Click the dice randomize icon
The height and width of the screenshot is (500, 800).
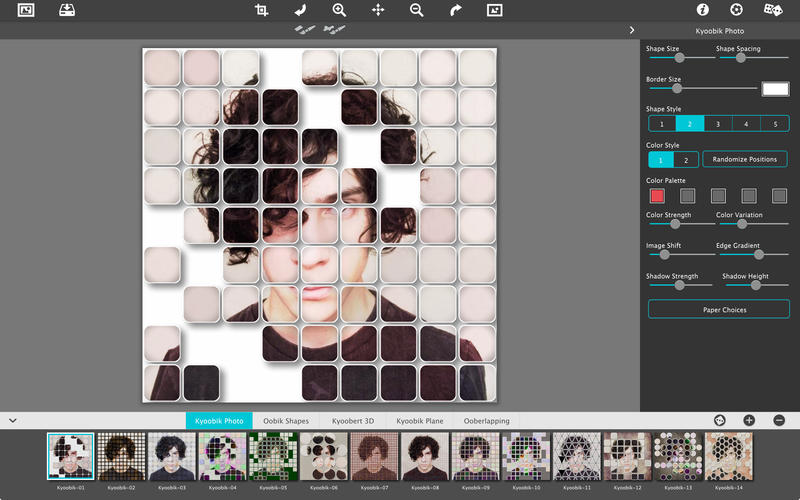pos(772,10)
